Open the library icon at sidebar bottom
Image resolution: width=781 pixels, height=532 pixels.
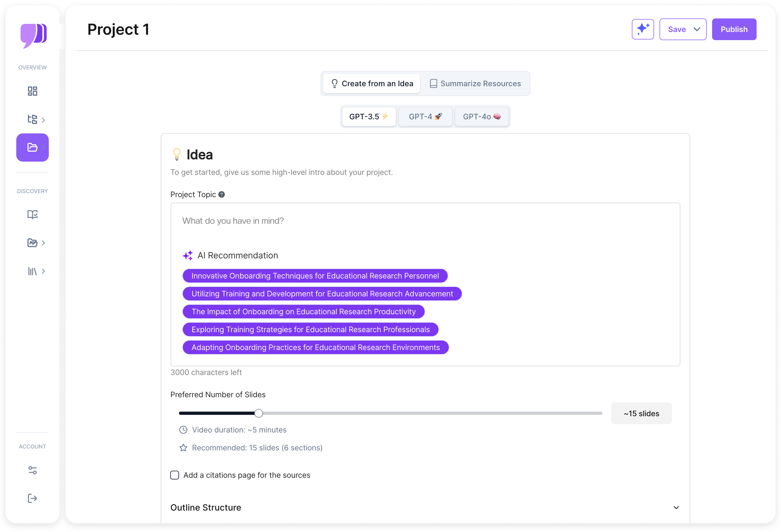pos(32,271)
